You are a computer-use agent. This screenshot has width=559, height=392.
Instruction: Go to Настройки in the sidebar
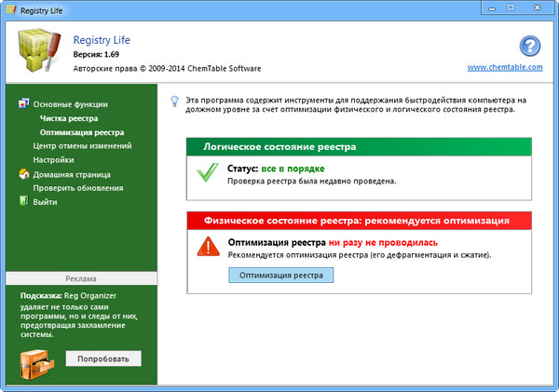click(x=54, y=160)
